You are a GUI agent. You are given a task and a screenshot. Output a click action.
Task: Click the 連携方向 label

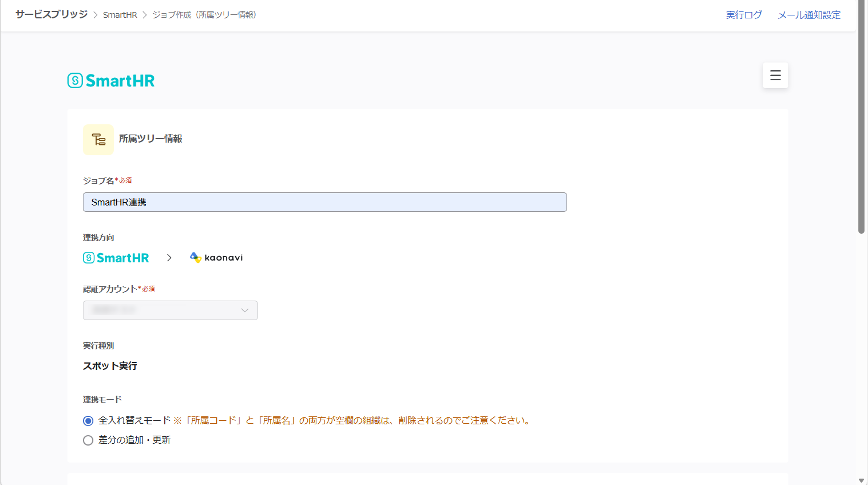[x=98, y=238]
